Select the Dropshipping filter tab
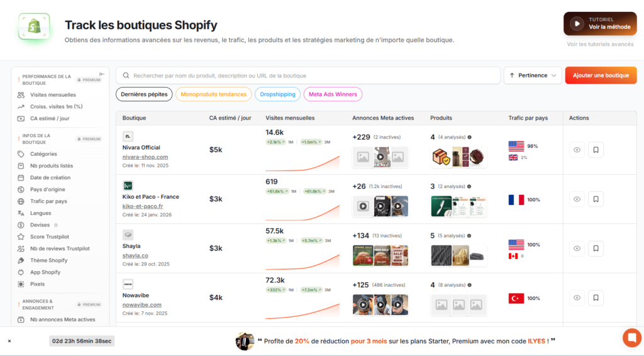The image size is (644, 356). point(277,94)
